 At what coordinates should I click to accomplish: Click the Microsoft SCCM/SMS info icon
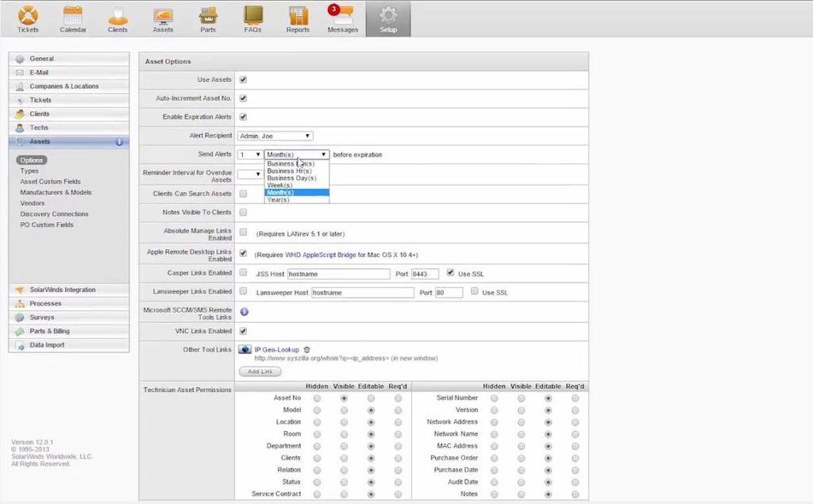tap(245, 312)
